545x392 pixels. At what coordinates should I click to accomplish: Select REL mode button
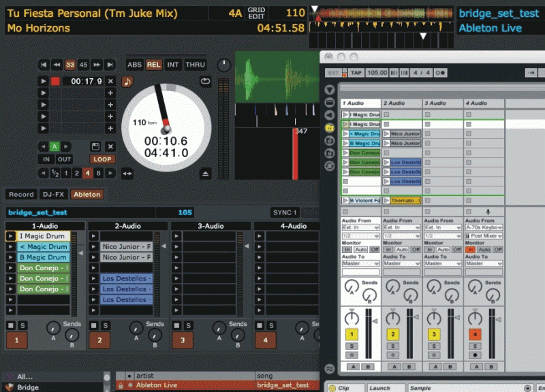(x=154, y=65)
